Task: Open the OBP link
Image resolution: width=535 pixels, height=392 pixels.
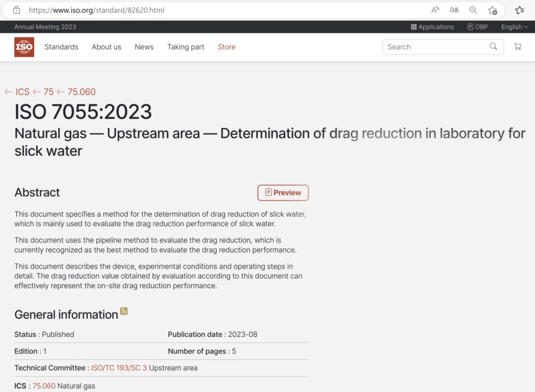Action: point(478,27)
